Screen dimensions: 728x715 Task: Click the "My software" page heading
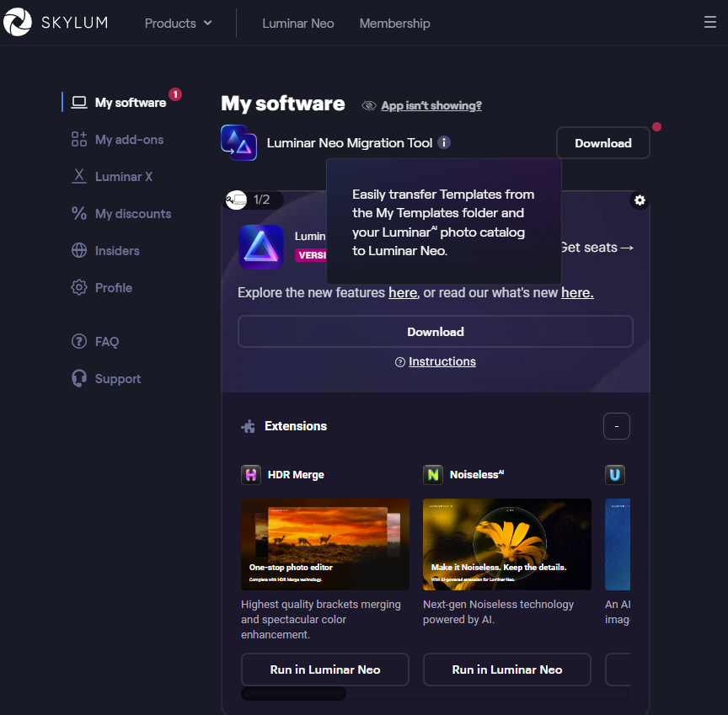point(283,104)
